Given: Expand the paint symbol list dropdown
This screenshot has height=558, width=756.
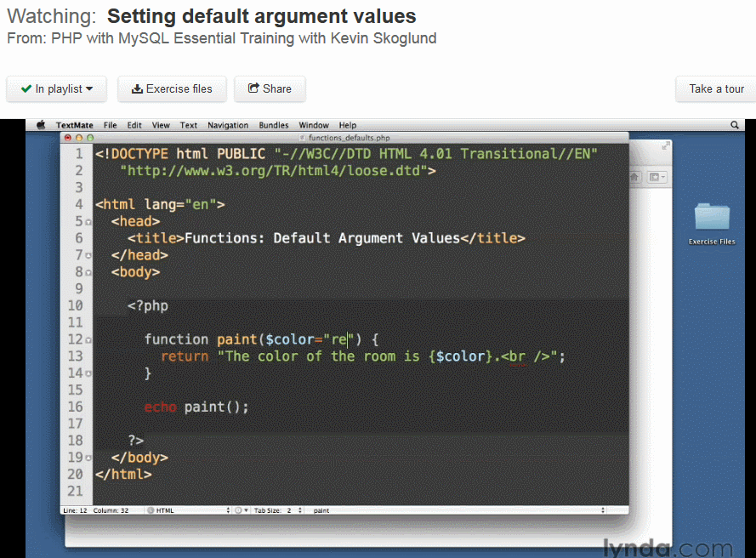Looking at the screenshot, I should tap(458, 510).
